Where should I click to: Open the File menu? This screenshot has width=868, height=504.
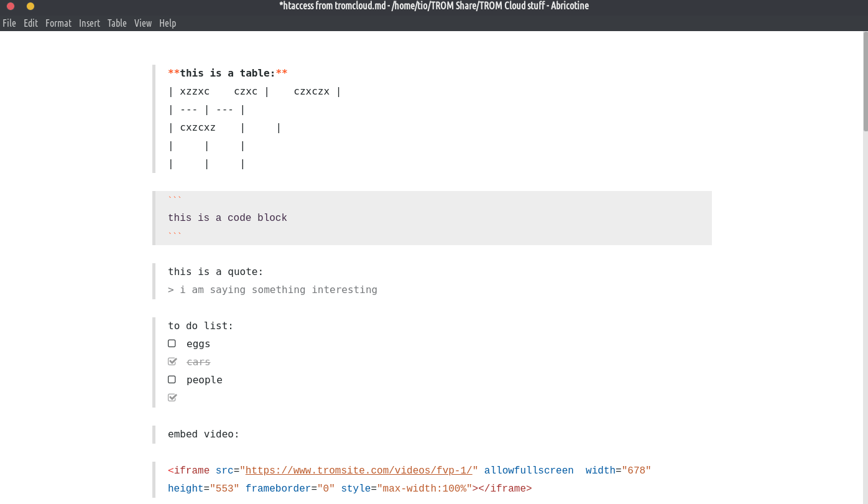click(9, 23)
